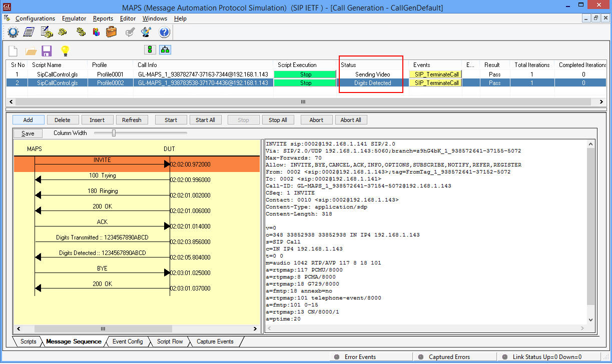
Task: Click the Add button
Action: click(x=28, y=120)
